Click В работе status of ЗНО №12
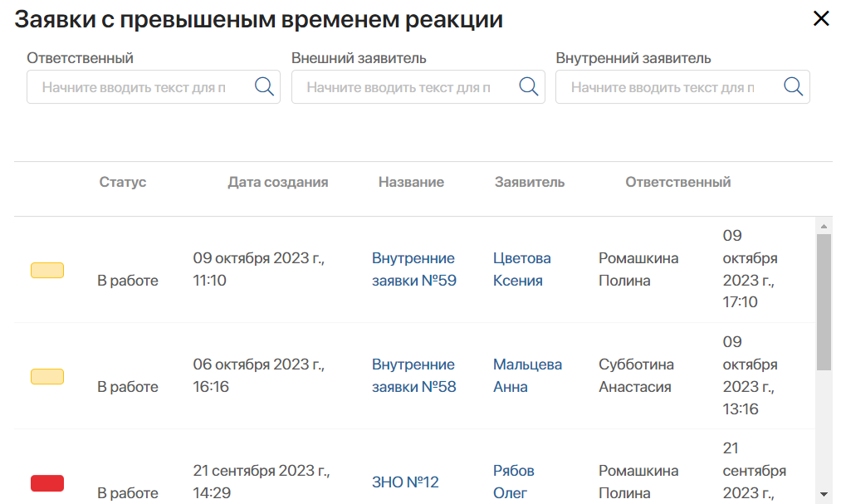 click(128, 492)
